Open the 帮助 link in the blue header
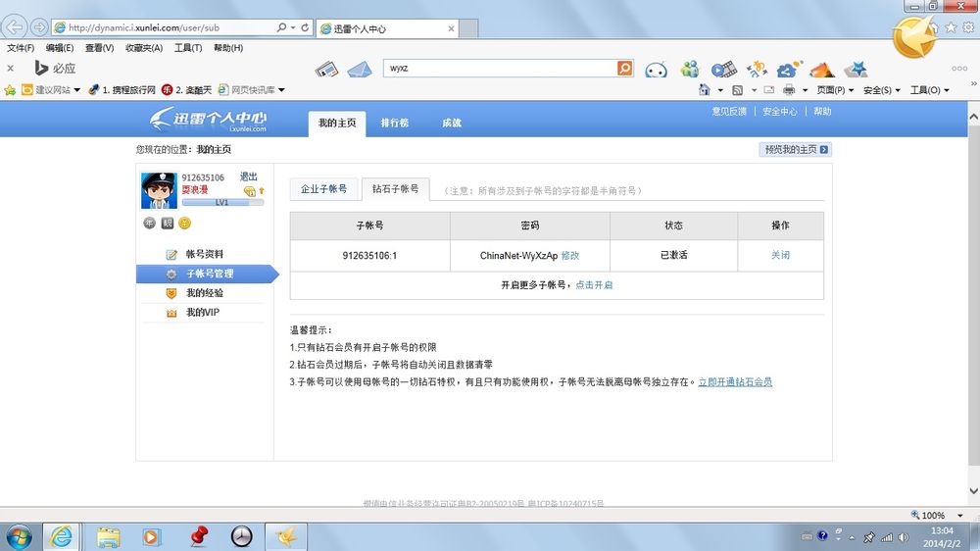This screenshot has height=551, width=980. click(822, 112)
